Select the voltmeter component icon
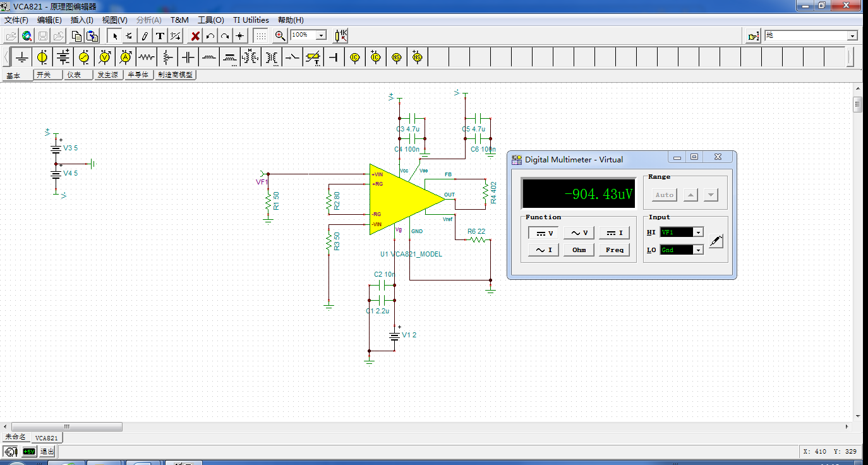The image size is (868, 465). tap(105, 57)
